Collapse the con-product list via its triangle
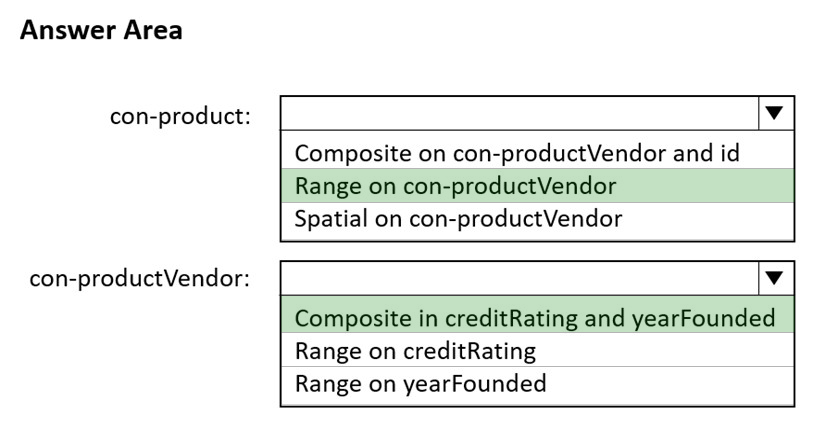Screen dimensions: 838x429 pyautogui.click(x=775, y=113)
